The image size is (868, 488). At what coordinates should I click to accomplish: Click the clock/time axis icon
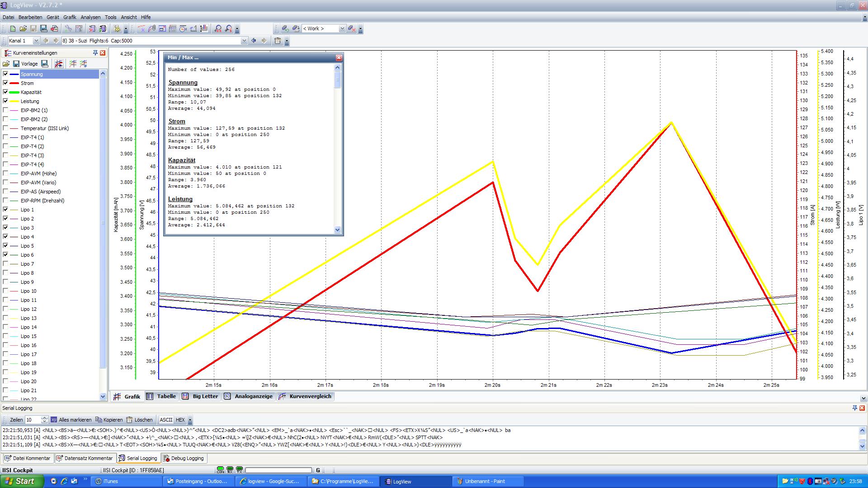coord(183,29)
